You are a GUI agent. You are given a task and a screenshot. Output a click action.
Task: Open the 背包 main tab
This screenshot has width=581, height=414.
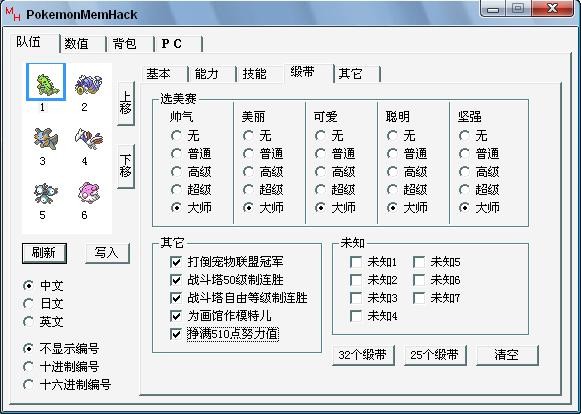pyautogui.click(x=130, y=44)
